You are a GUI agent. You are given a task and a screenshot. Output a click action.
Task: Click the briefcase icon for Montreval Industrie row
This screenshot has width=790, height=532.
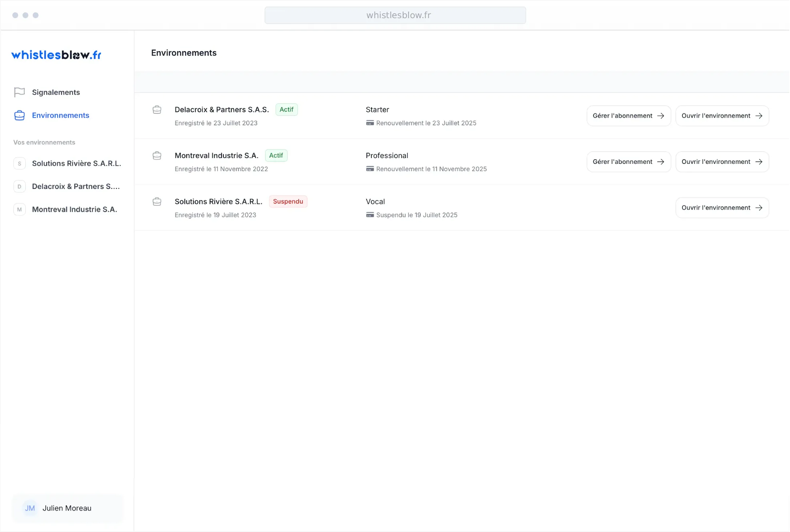coord(157,156)
